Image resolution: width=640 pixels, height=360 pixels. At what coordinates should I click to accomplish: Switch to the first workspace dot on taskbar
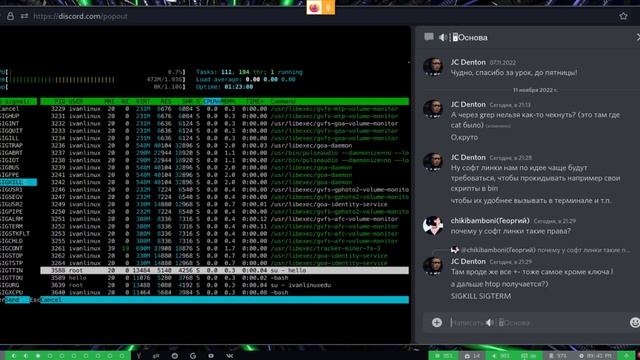[x=14, y=356]
